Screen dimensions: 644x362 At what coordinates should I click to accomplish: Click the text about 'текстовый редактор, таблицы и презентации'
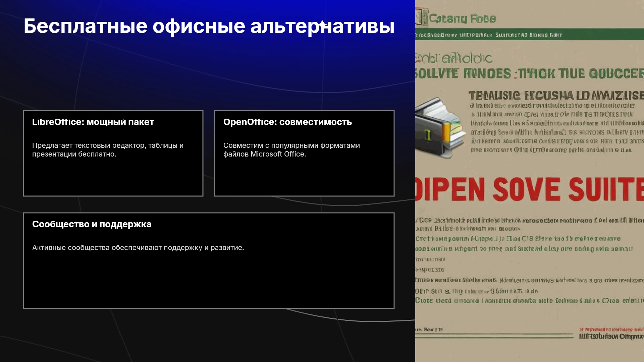[x=108, y=150]
